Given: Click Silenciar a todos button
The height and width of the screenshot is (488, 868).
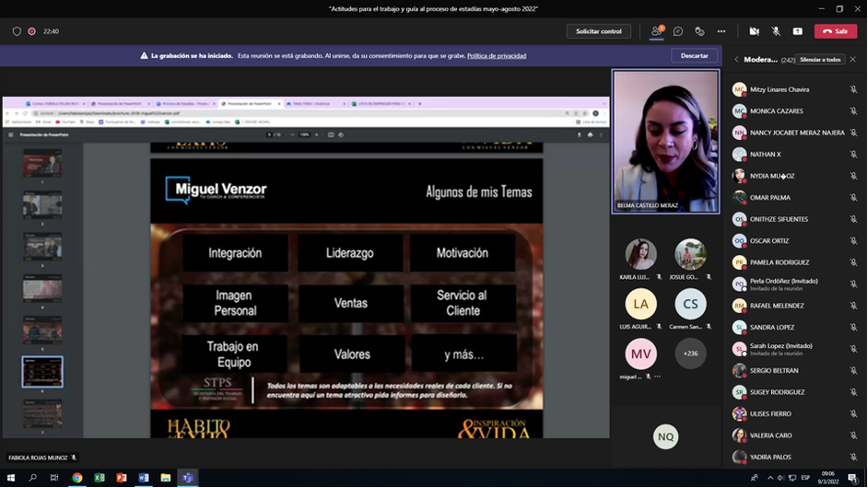Looking at the screenshot, I should coord(820,60).
